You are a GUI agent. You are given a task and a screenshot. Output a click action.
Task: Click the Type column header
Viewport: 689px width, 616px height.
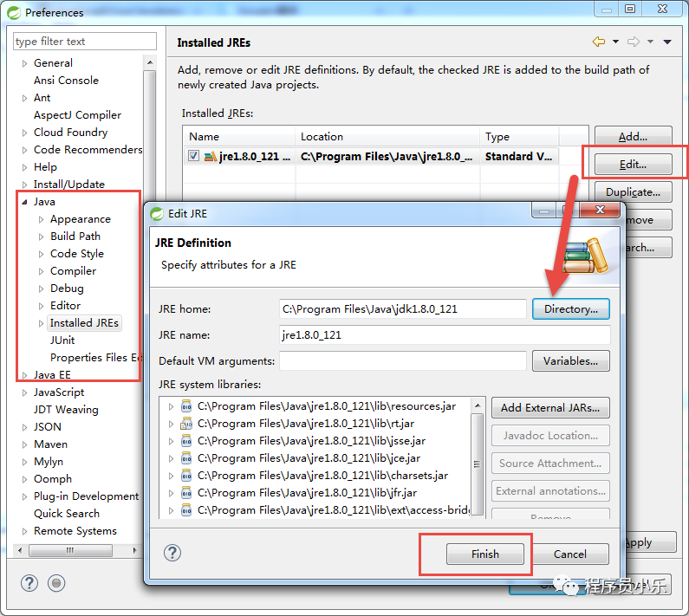coord(519,137)
